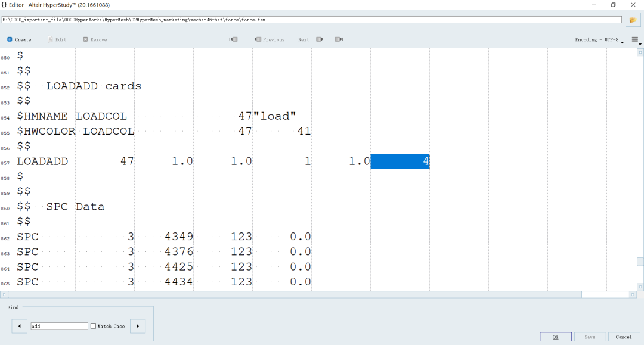
Task: Click the Remove parameter button
Action: (95, 39)
